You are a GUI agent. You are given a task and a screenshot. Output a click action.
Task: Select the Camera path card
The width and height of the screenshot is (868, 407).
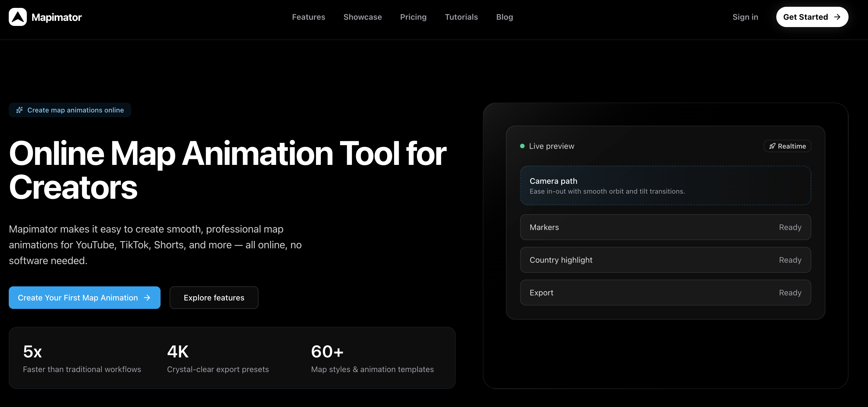[x=665, y=185]
